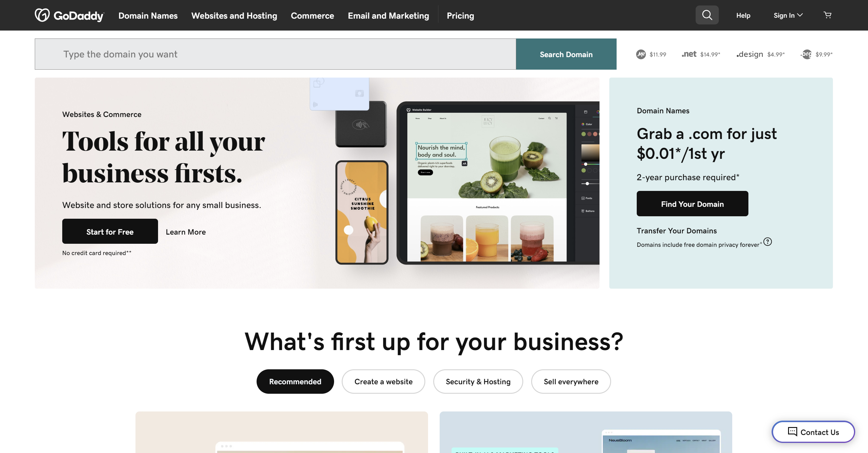Click the Start for Free button
868x453 pixels.
pyautogui.click(x=110, y=231)
